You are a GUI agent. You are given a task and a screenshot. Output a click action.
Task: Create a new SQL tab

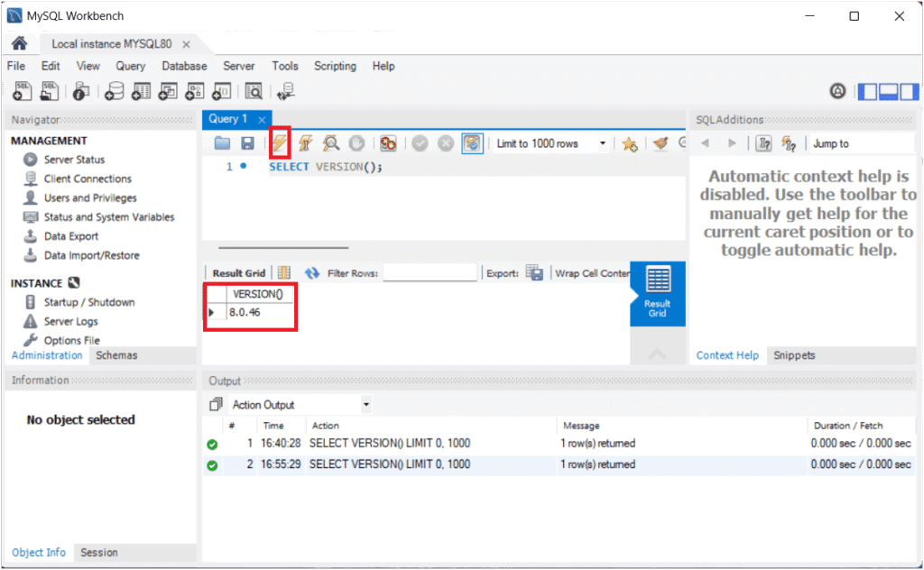point(22,91)
